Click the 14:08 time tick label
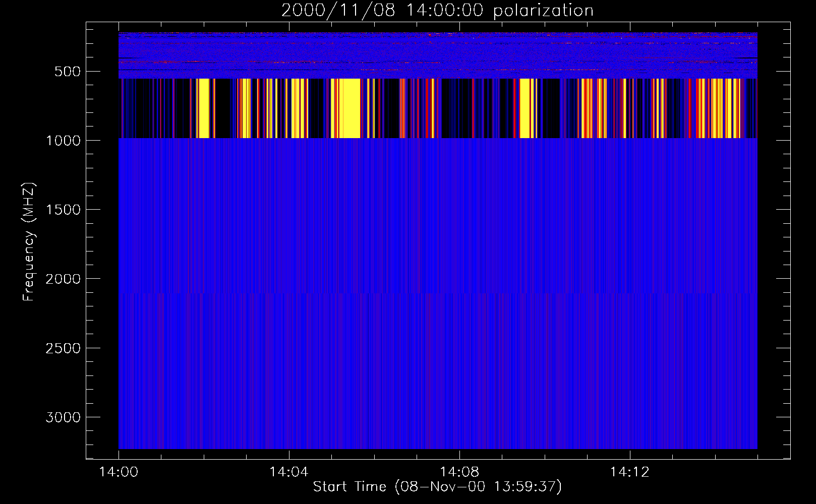The image size is (816, 504). click(x=459, y=472)
